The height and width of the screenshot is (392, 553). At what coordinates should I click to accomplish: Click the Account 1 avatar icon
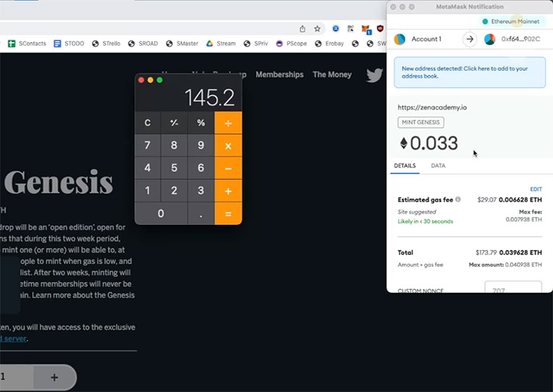pyautogui.click(x=399, y=39)
